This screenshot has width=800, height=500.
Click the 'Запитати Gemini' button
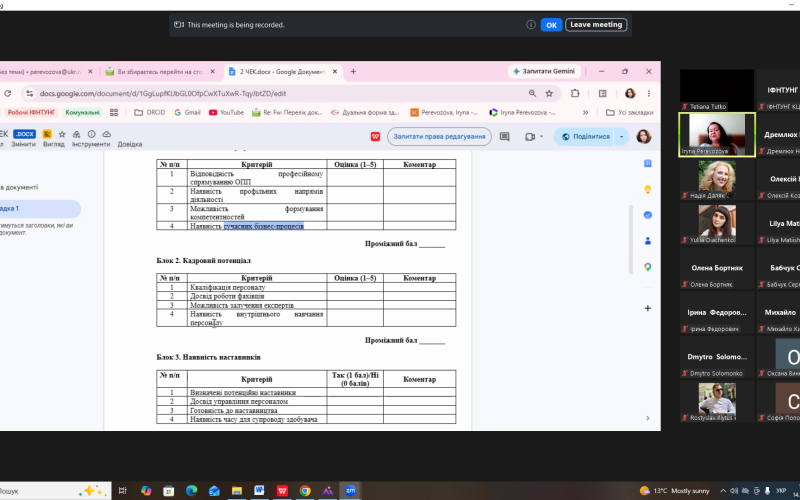pyautogui.click(x=544, y=71)
